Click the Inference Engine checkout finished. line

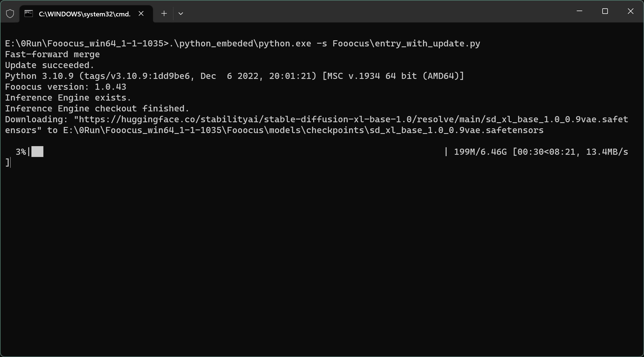[x=97, y=108]
